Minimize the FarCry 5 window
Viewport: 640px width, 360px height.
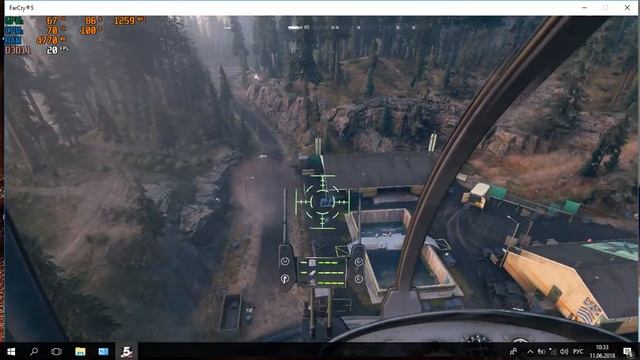[x=584, y=7]
